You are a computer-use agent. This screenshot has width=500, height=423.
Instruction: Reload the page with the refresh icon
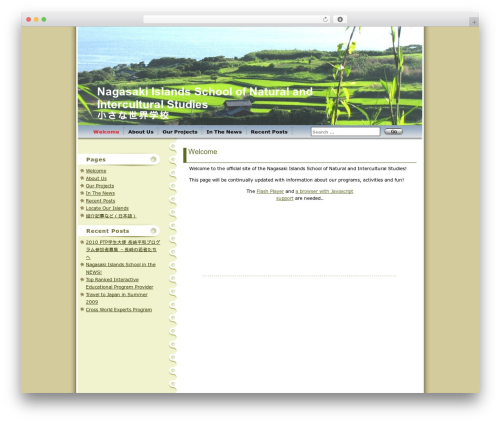coord(325,19)
